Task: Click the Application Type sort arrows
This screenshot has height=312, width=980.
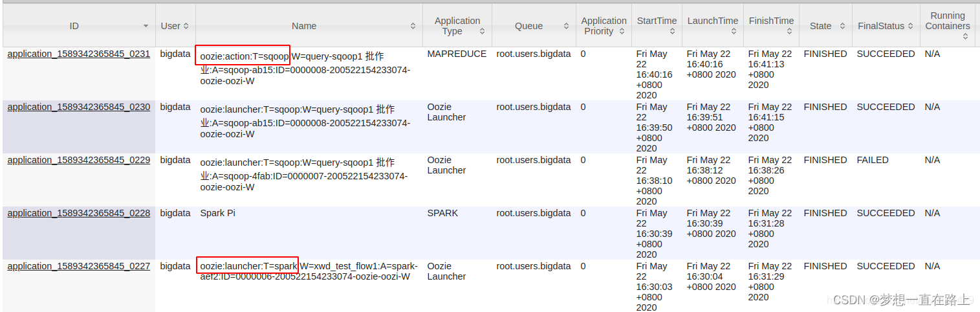Action: [x=482, y=31]
